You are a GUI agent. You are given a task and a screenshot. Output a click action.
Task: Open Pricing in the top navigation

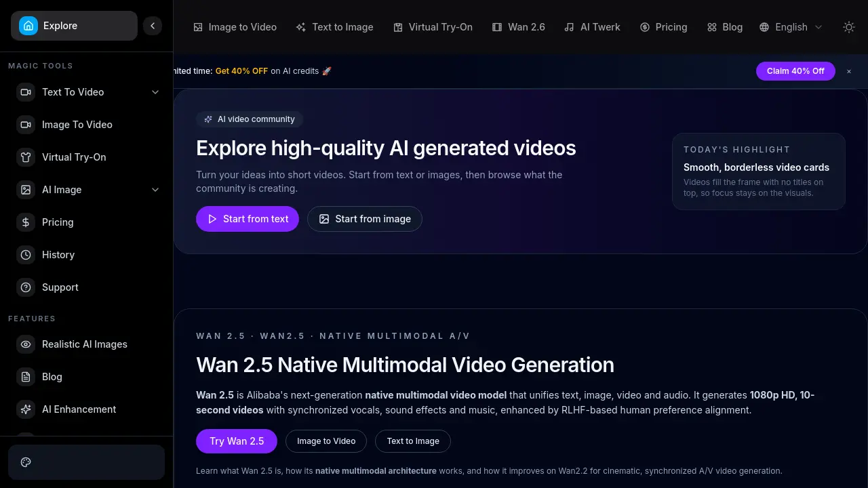click(x=664, y=27)
